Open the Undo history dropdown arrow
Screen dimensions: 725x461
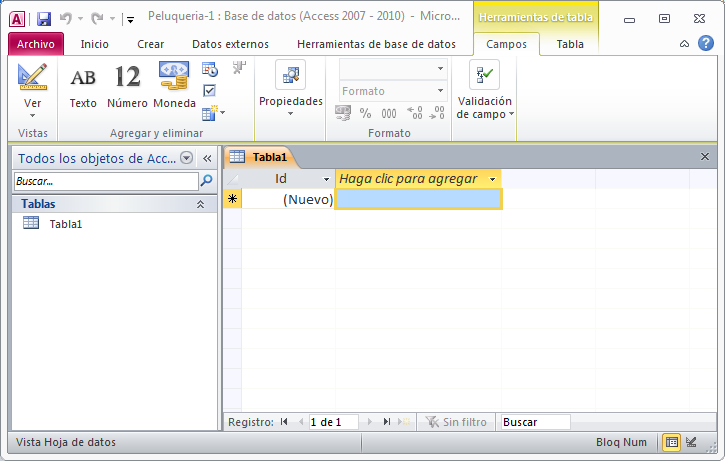80,19
